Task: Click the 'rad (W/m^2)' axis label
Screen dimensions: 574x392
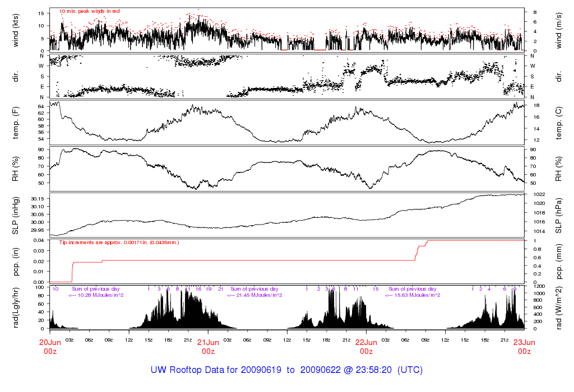Action: click(559, 308)
